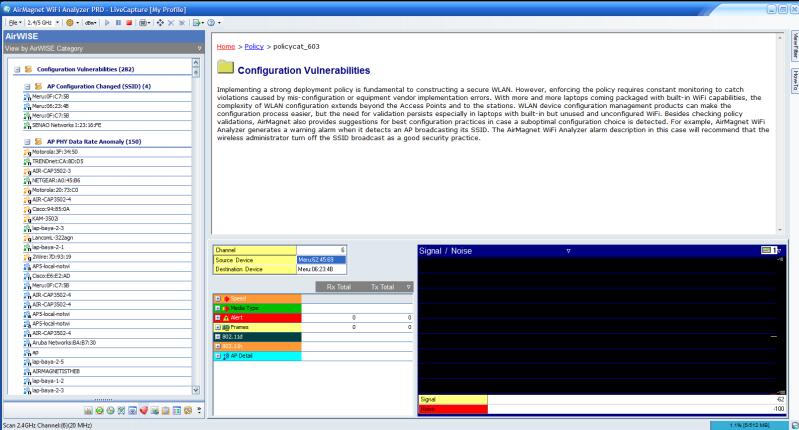
Task: Click the orange globe toolbar icon
Action: (x=70, y=23)
